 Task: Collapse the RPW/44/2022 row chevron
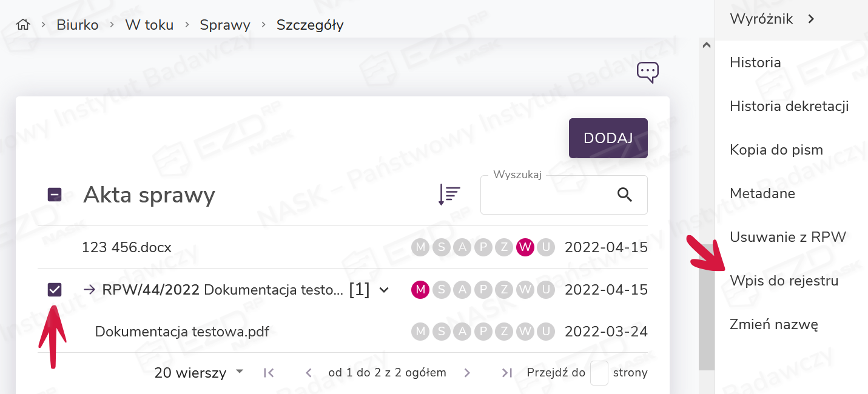click(383, 290)
